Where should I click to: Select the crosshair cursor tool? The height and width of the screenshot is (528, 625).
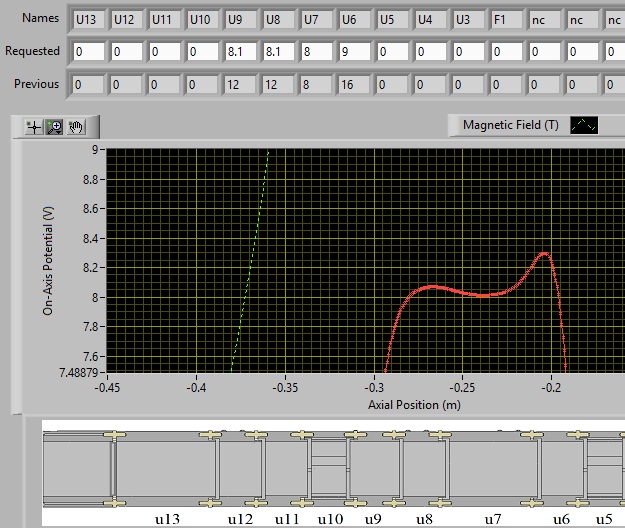click(34, 128)
